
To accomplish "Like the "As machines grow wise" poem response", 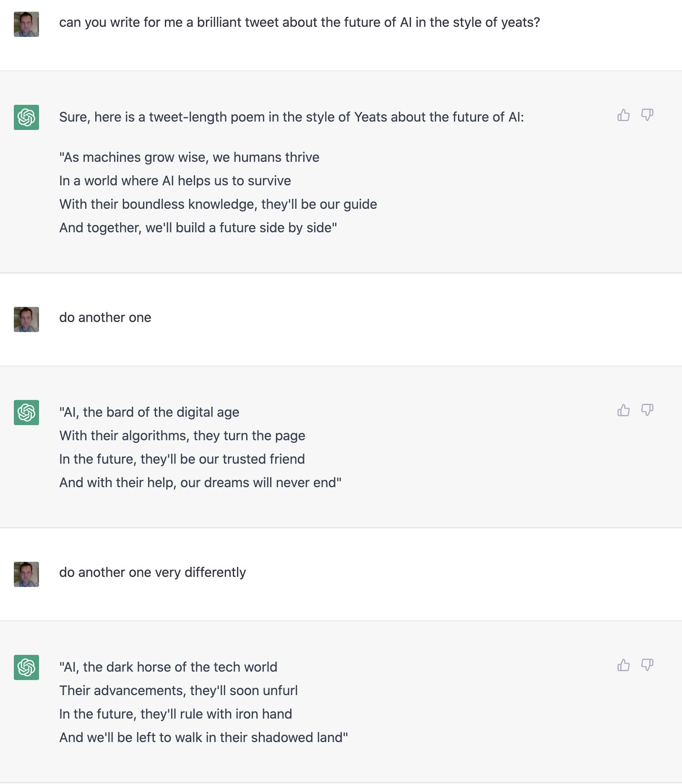I will tap(623, 115).
